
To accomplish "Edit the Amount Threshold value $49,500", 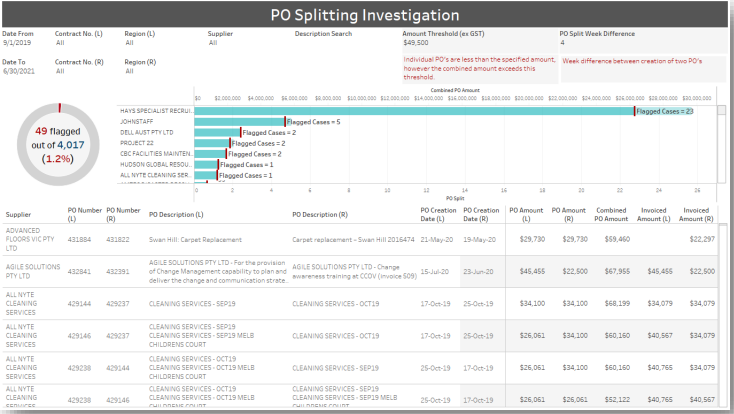I will pyautogui.click(x=416, y=43).
